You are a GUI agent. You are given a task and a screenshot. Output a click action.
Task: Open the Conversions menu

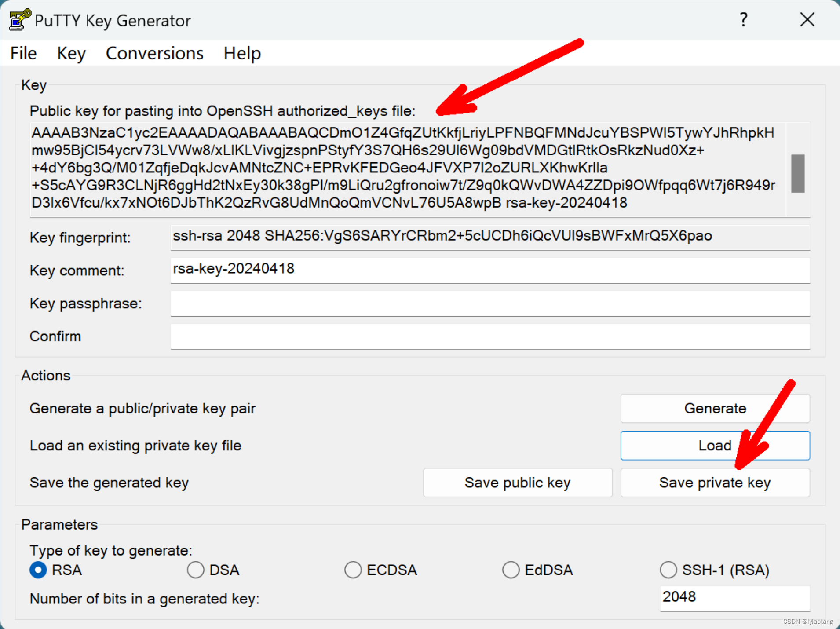click(154, 53)
